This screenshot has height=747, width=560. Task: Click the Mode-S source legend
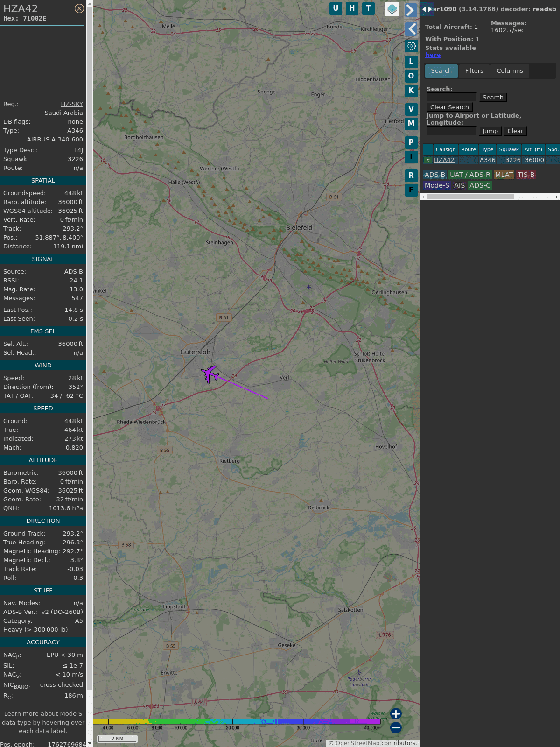[437, 186]
